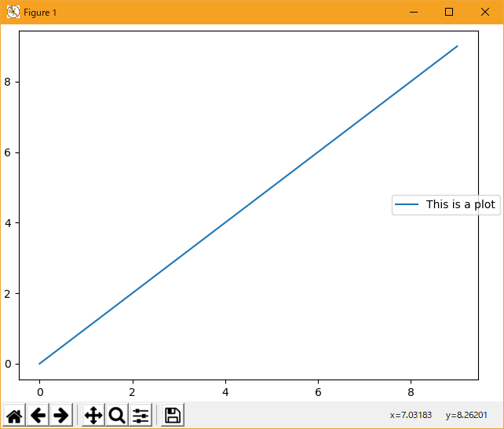Click the y-axis tick label 4
The width and height of the screenshot is (504, 429).
[x=7, y=223]
